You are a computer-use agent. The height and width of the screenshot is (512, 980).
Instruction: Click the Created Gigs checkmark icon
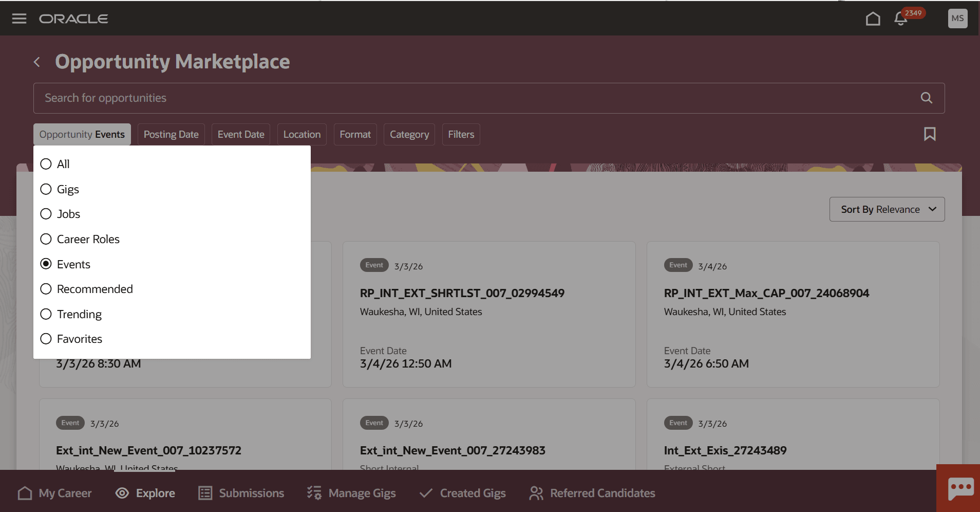(426, 493)
